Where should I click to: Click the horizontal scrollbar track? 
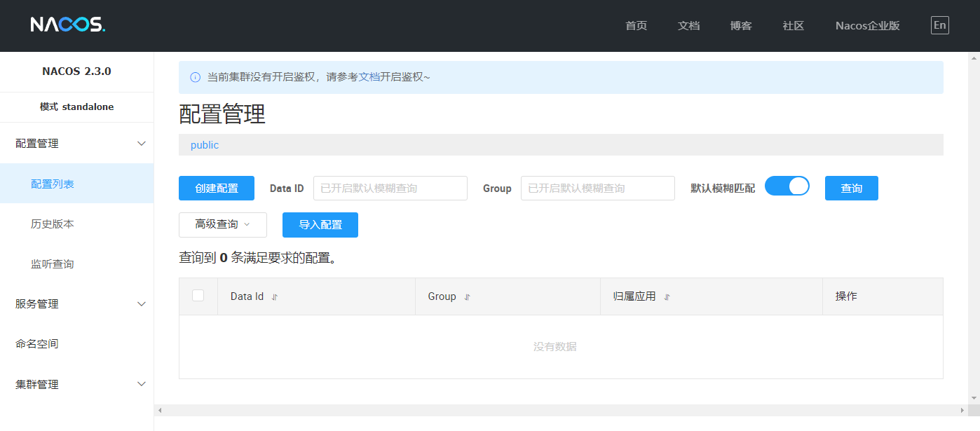[x=561, y=410]
